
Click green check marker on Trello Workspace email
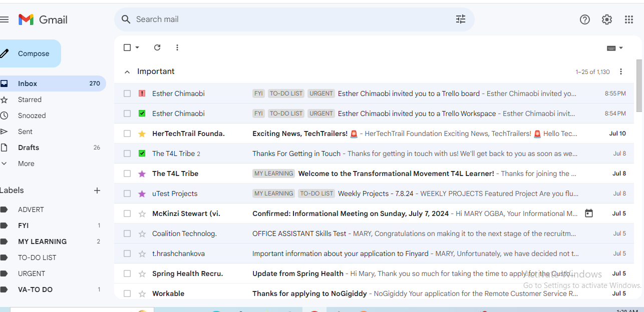point(142,113)
